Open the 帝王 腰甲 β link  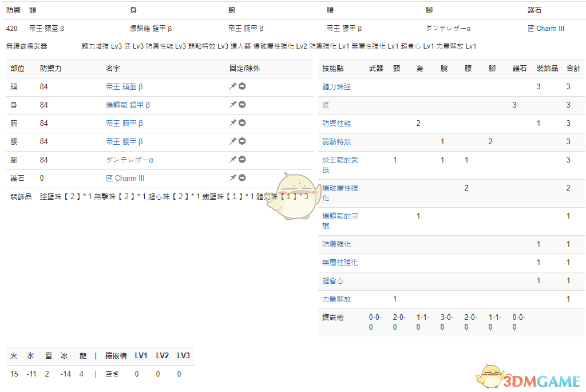(124, 141)
